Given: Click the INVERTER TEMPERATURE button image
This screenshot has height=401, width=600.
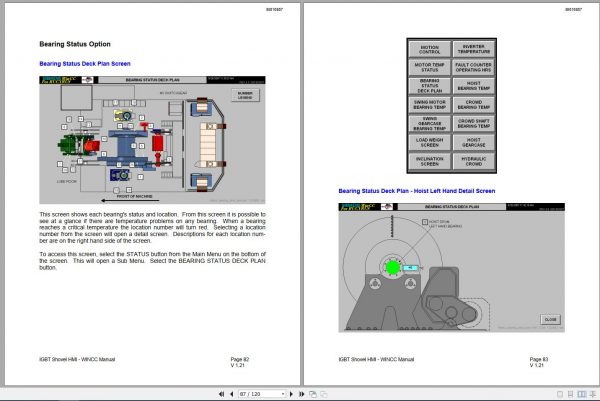Looking at the screenshot, I should coord(474,49).
